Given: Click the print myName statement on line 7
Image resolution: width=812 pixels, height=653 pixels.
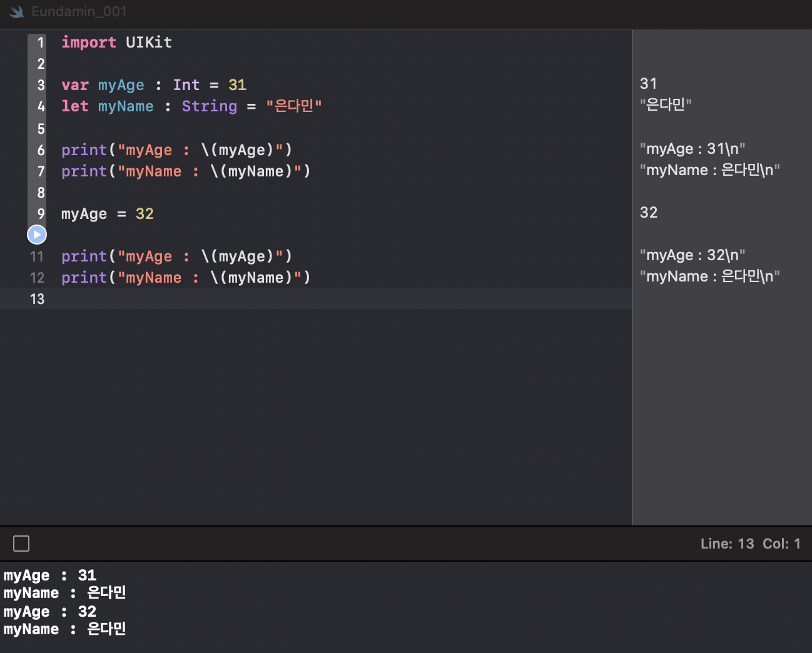Looking at the screenshot, I should point(186,171).
